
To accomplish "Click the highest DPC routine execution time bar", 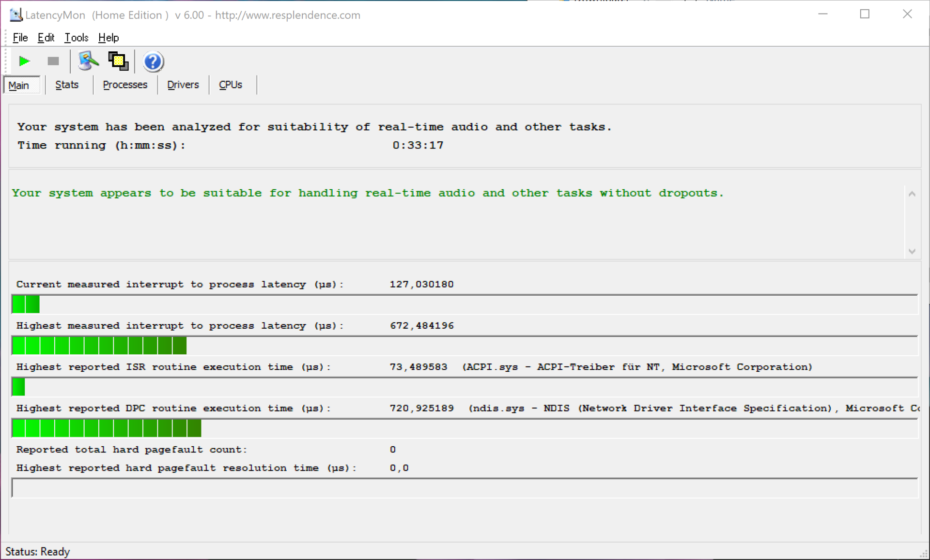I will pos(465,428).
